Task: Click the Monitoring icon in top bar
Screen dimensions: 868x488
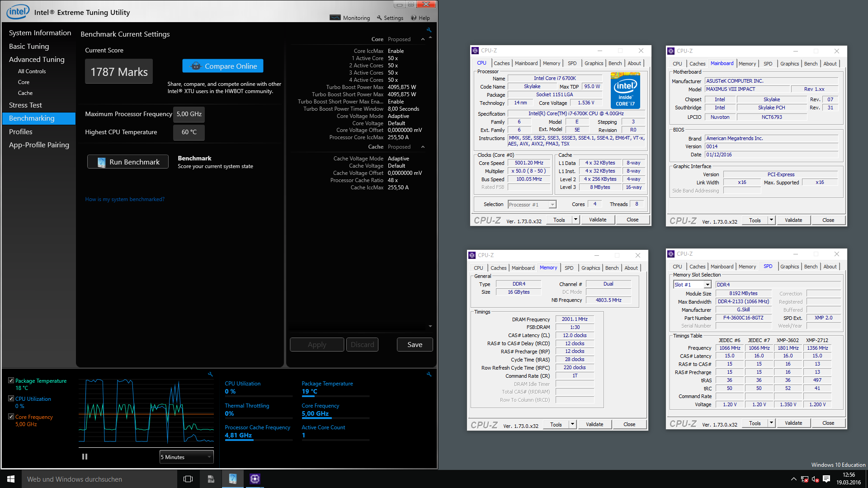Action: 335,18
